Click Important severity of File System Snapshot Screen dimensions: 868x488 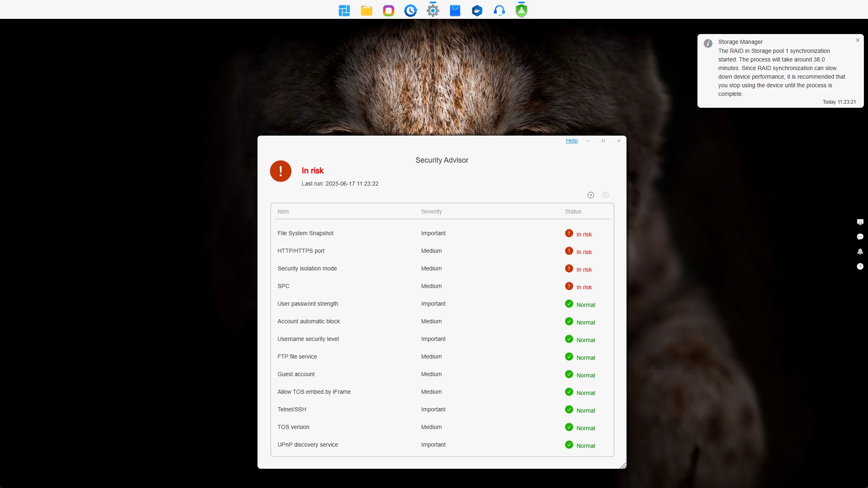point(433,233)
